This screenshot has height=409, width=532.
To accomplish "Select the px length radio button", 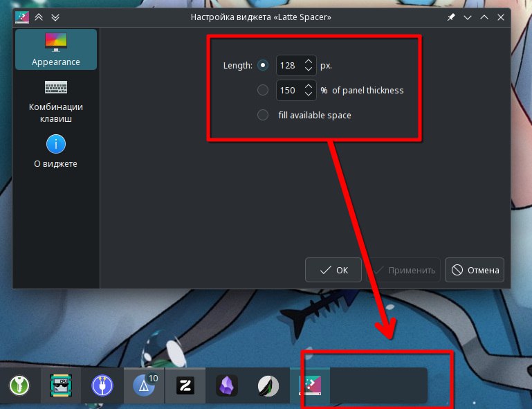I will point(263,66).
